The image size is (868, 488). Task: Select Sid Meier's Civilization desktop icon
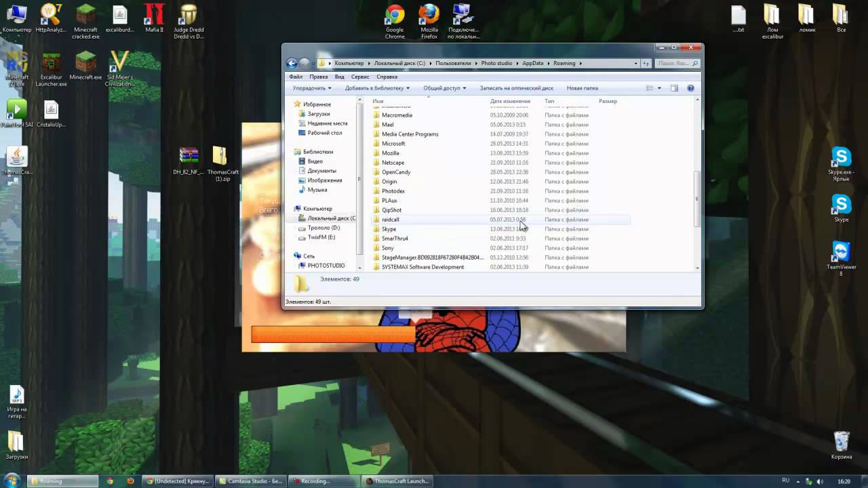click(x=119, y=69)
